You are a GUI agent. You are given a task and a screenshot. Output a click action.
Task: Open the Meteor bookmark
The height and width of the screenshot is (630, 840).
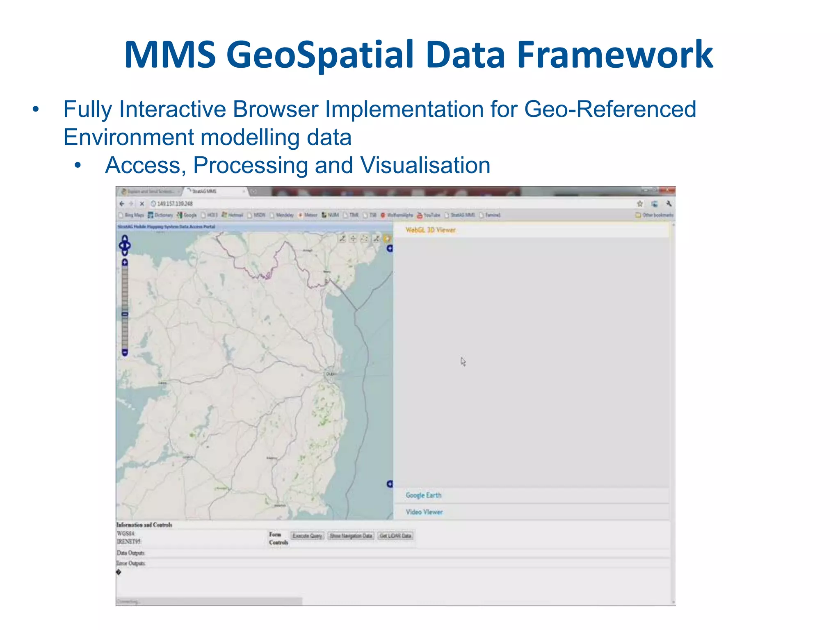308,215
